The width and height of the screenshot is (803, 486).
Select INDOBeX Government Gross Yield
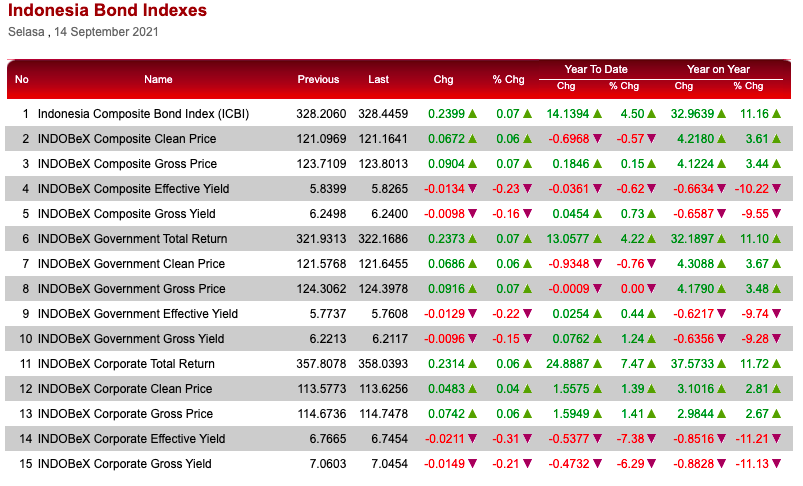[x=131, y=339]
